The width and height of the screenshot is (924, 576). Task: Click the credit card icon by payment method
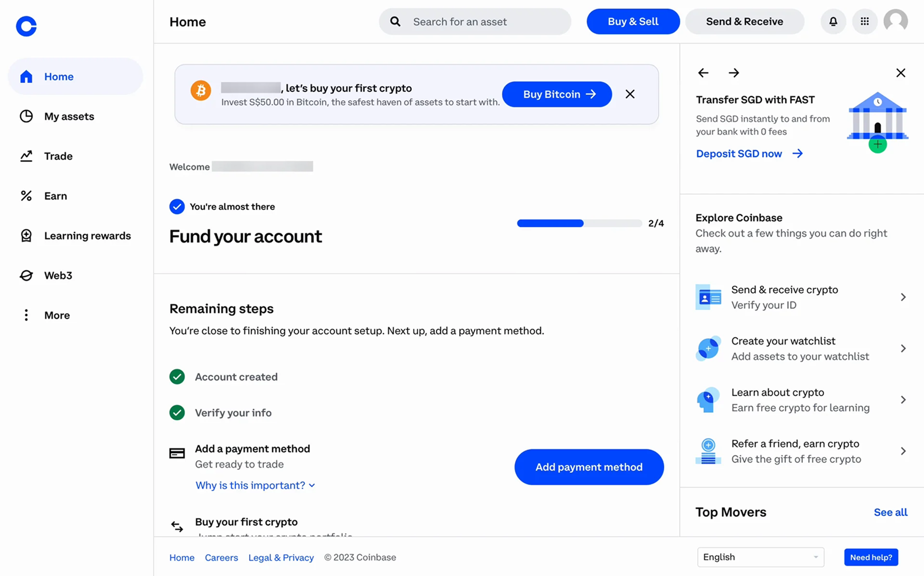[177, 453]
